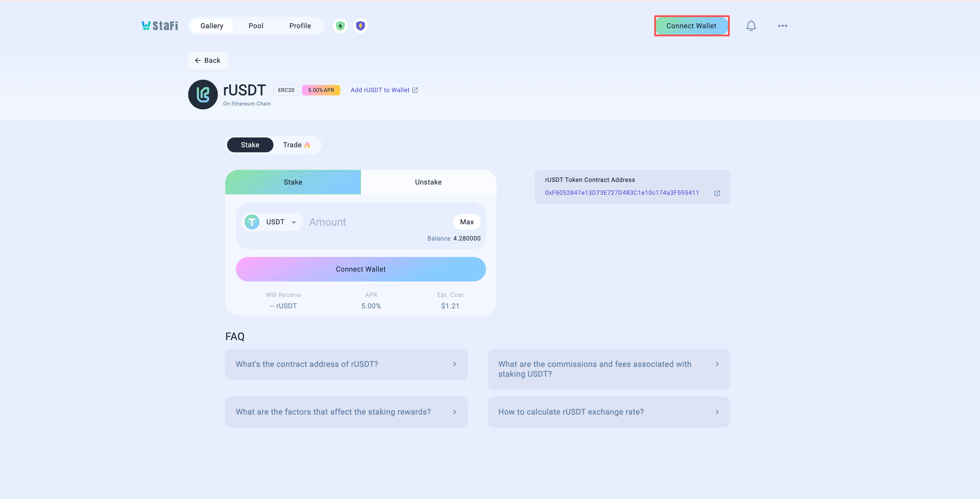Open the three-dot more menu
Screen dimensions: 980x499
tap(782, 26)
